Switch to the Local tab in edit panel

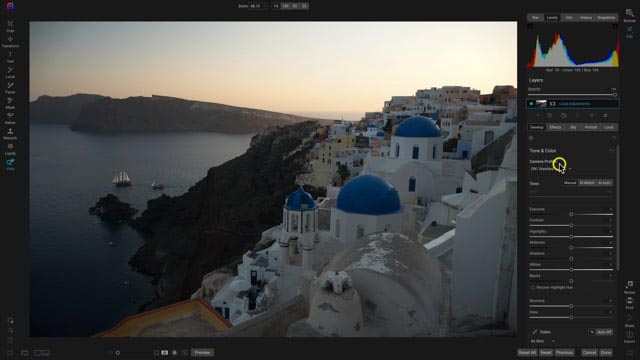(x=609, y=127)
